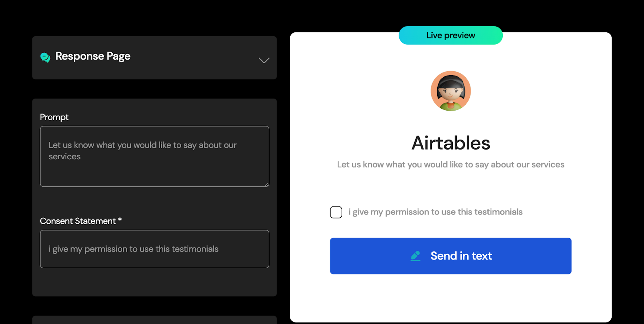Click the next collapsed panel at the bottom
This screenshot has height=324, width=644.
click(x=155, y=320)
